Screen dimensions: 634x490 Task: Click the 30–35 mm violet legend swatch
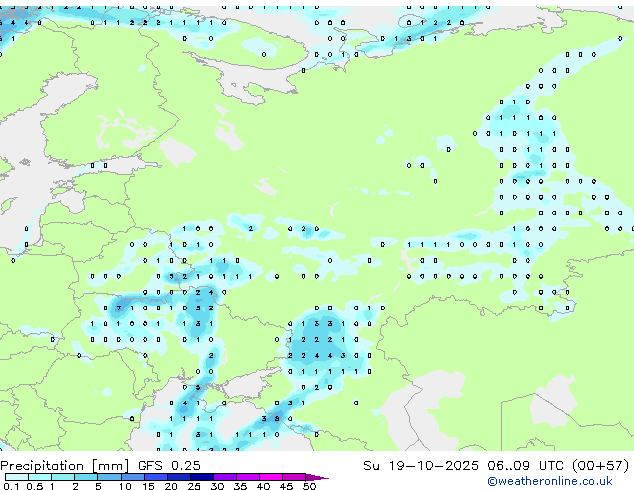(x=225, y=477)
